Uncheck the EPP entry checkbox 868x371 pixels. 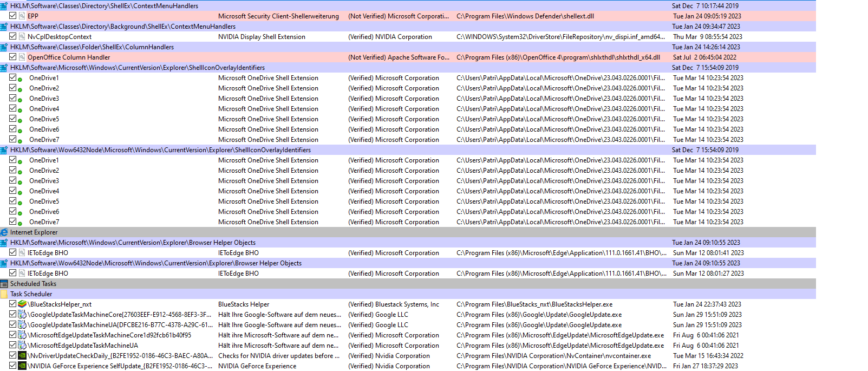tap(13, 16)
